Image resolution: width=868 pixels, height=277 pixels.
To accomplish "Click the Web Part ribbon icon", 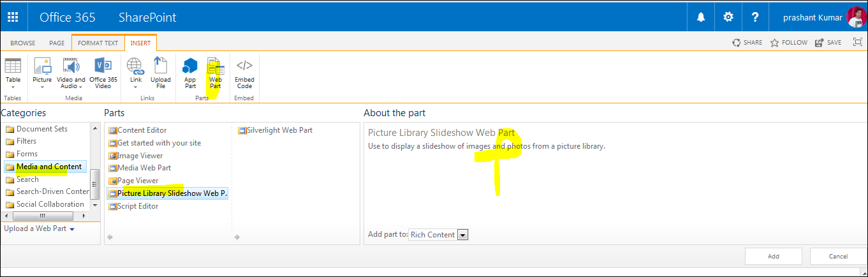I will (216, 73).
